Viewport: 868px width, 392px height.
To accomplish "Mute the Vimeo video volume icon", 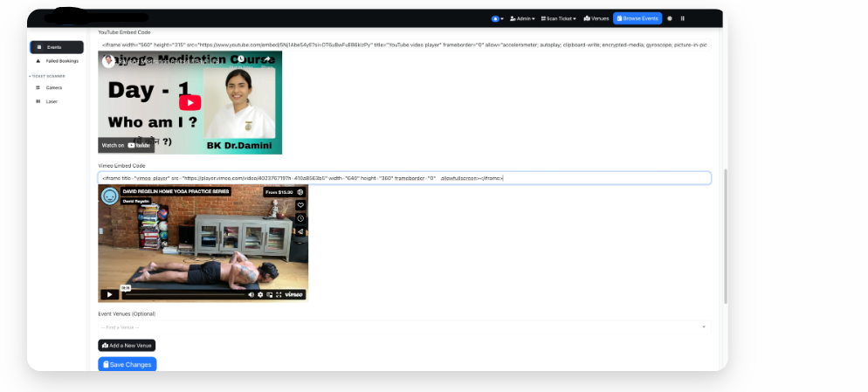I will coord(251,295).
